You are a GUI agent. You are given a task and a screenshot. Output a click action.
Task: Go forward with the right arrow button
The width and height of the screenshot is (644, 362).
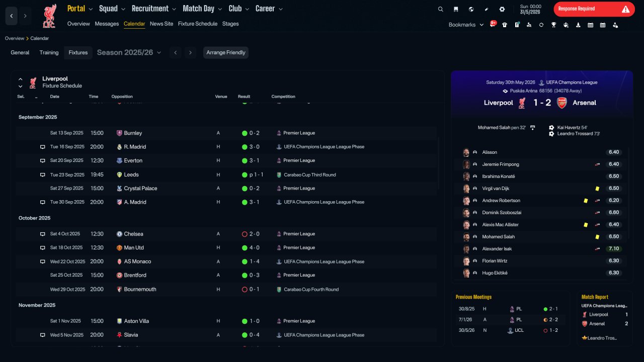tap(25, 16)
